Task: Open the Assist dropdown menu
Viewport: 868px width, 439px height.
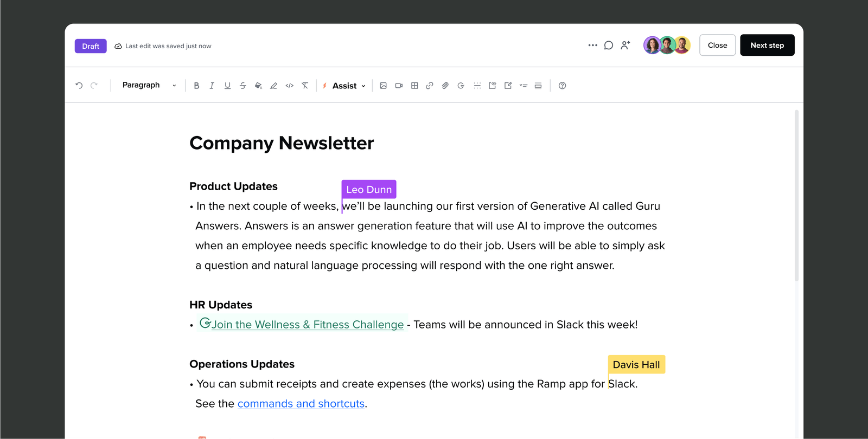Action: (x=344, y=86)
